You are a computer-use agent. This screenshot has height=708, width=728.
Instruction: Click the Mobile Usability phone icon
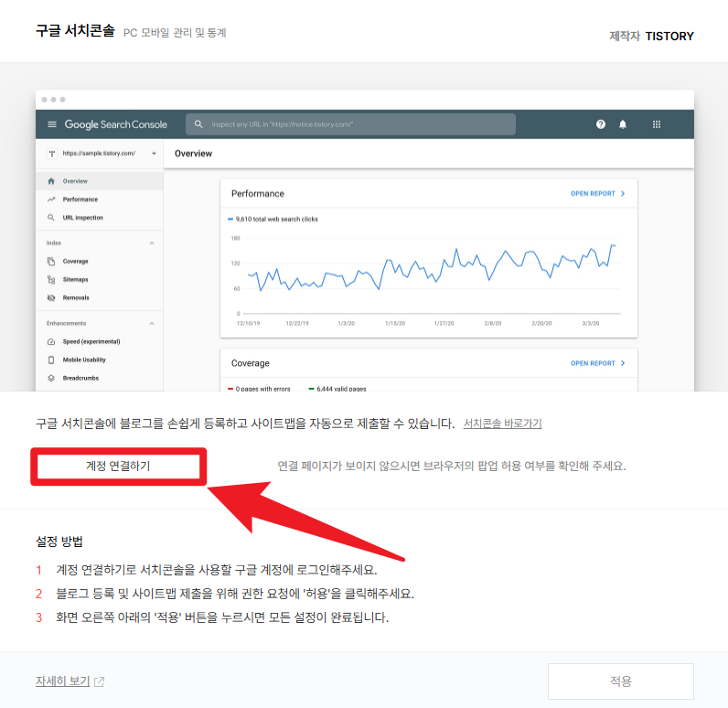coord(51,359)
